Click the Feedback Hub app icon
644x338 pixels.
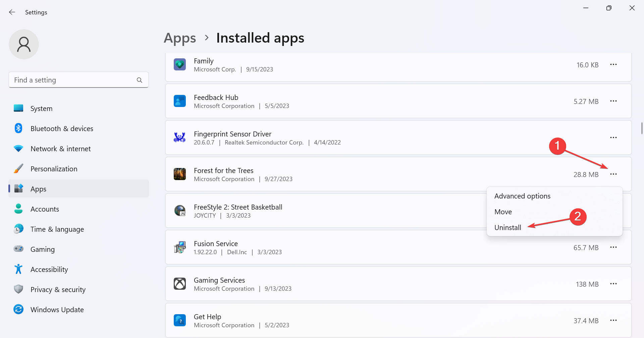[x=180, y=101]
